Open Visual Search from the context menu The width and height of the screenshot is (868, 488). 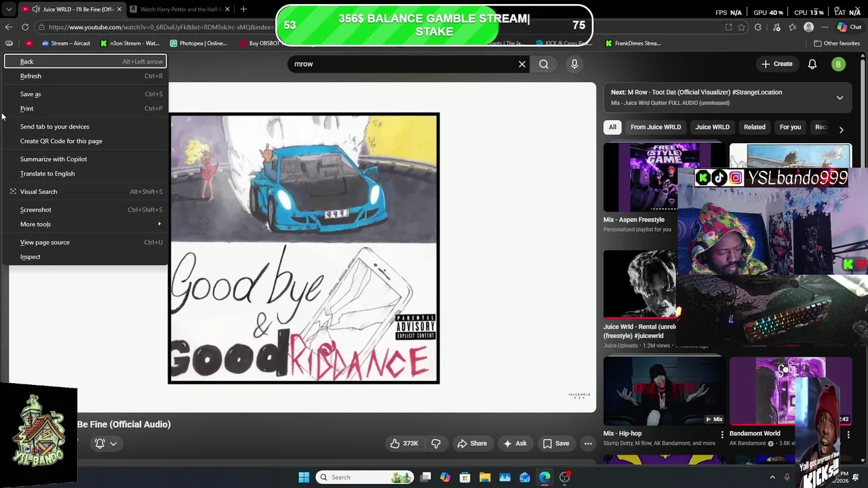(85, 192)
